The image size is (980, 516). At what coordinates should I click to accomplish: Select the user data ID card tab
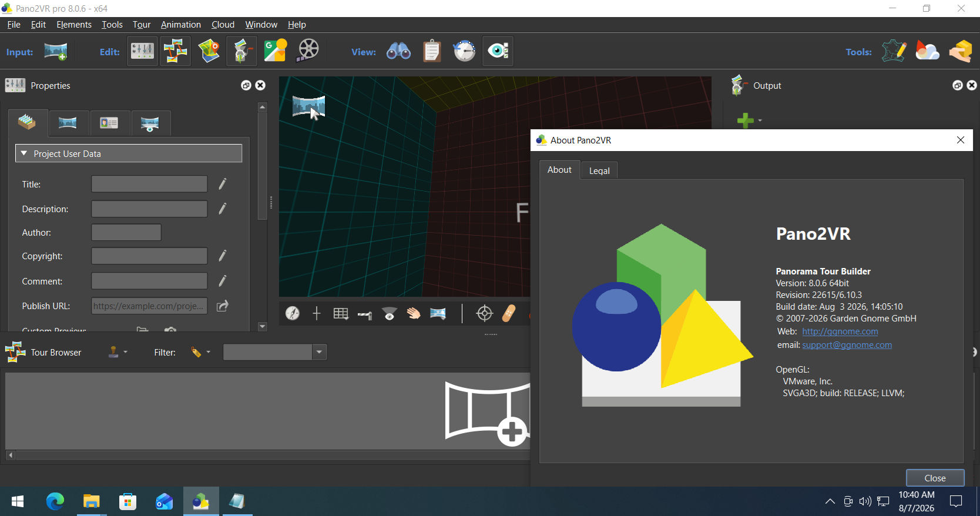coord(109,122)
